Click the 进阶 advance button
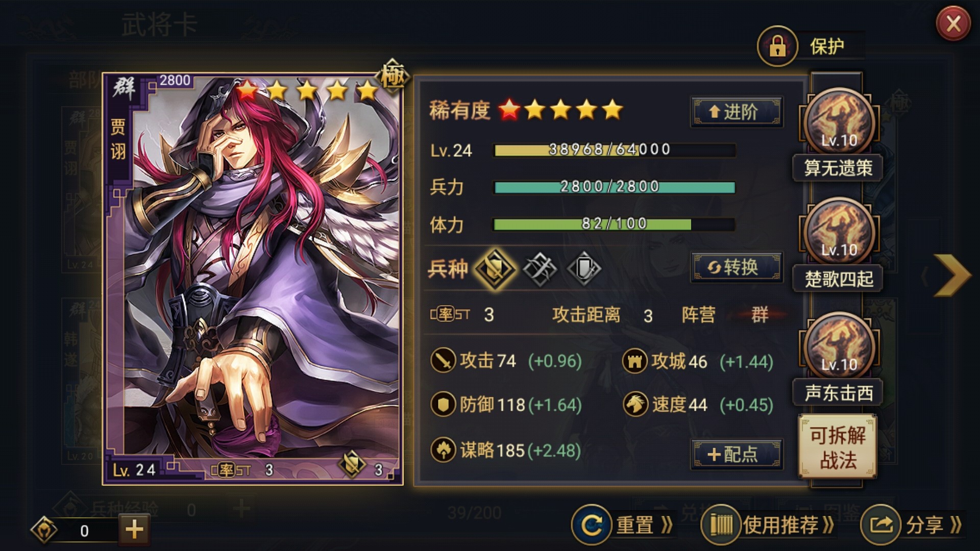The width and height of the screenshot is (980, 551). (737, 112)
